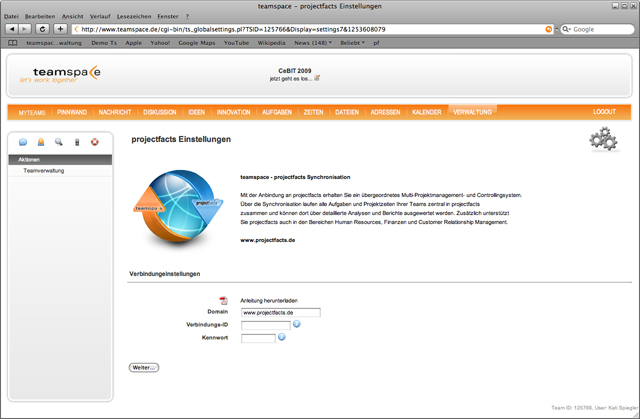Open the bookmarks book icon in the bookmarks bar
Screen dimensions: 640x419
[13, 43]
